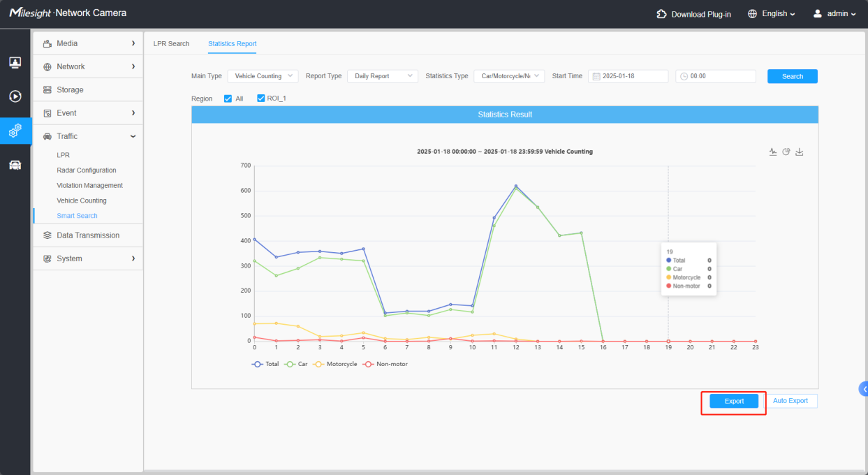The height and width of the screenshot is (475, 868).
Task: Click the Traffic car icon
Action: (47, 136)
